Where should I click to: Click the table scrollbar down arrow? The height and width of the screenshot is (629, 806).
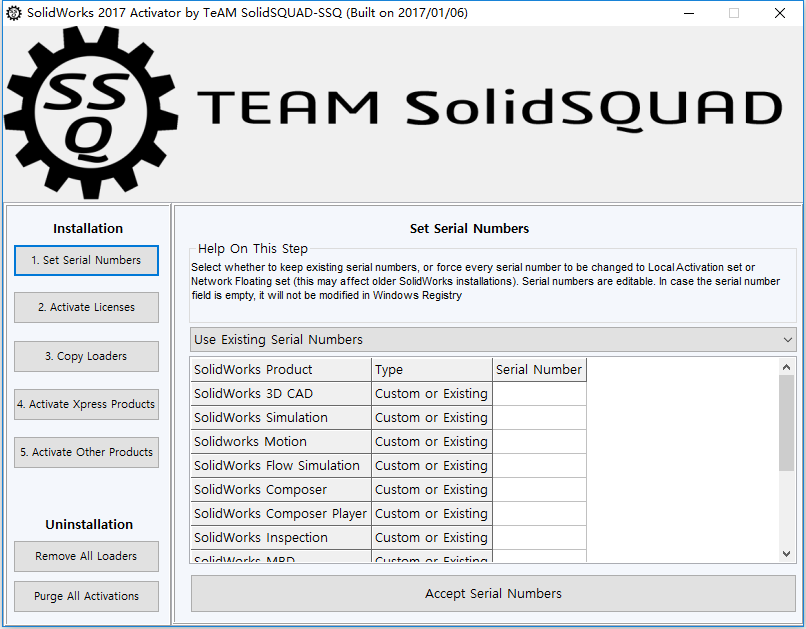[x=786, y=553]
